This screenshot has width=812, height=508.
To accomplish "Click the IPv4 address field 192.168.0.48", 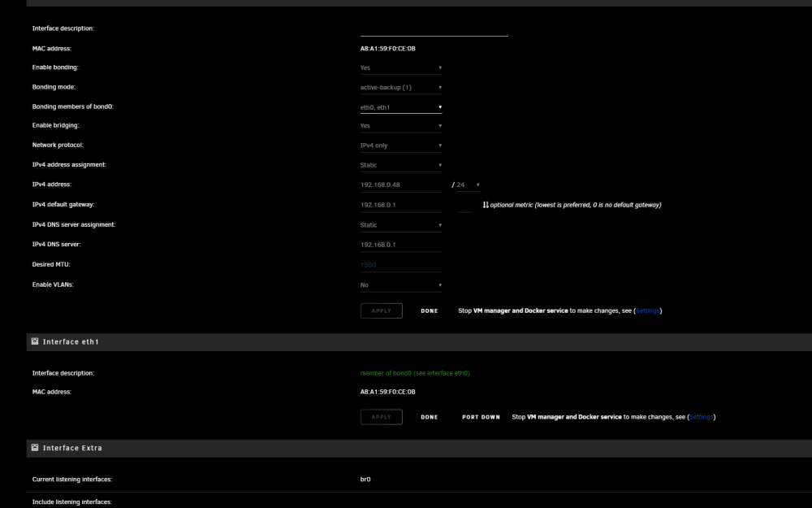I will tap(401, 185).
